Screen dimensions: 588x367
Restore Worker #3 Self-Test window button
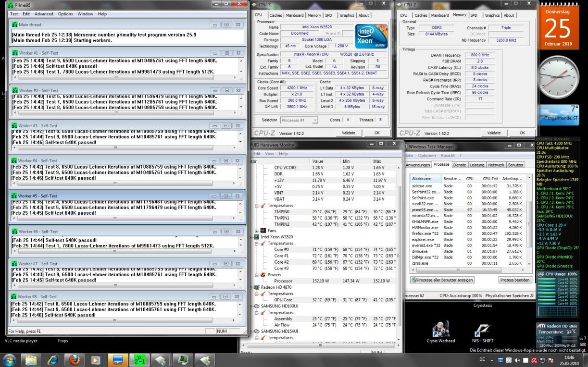(226, 126)
